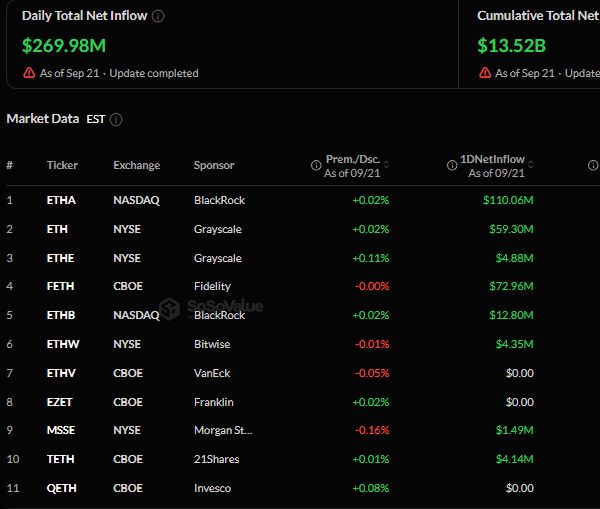
Task: Click -0.16% discount for MSSE
Action: tap(372, 430)
